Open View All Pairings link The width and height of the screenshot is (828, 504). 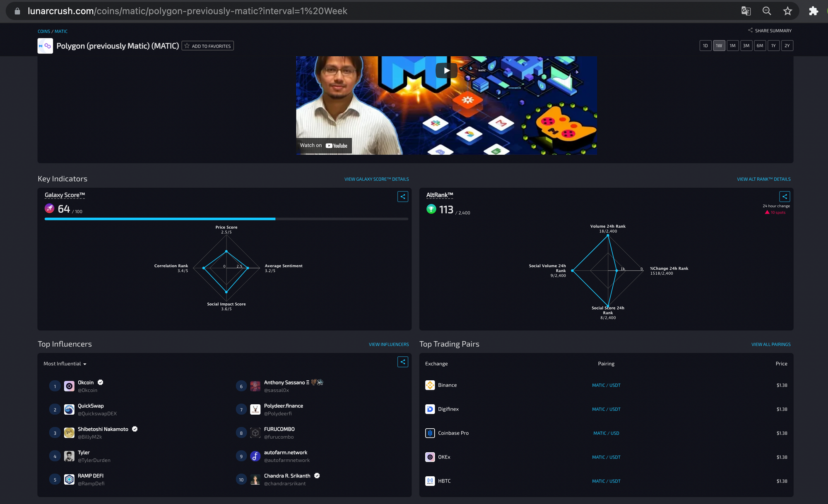[771, 344]
